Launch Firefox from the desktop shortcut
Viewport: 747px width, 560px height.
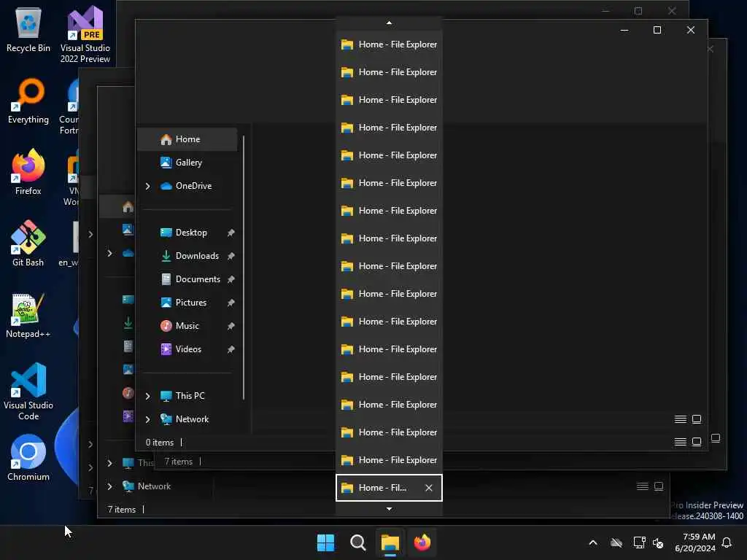[28, 172]
